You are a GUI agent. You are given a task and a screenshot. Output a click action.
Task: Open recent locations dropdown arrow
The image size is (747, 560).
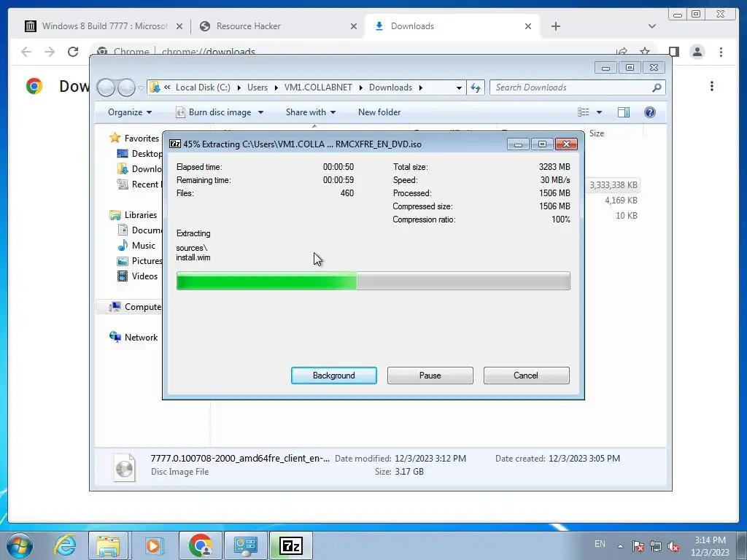141,87
